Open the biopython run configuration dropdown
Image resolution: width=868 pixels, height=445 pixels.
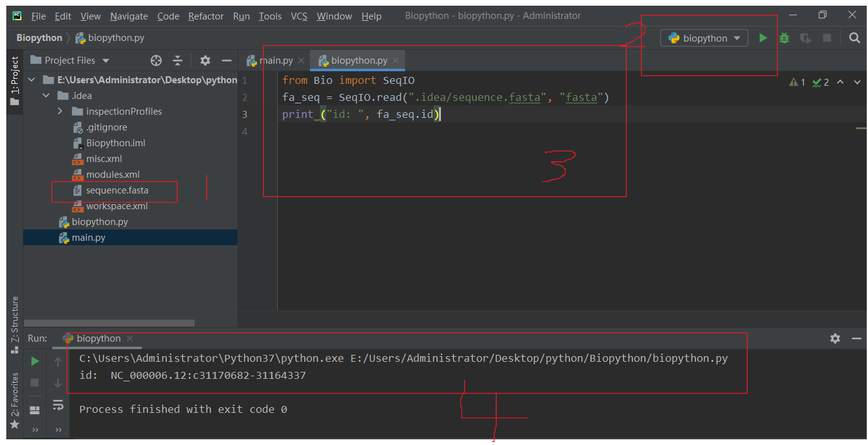[704, 38]
